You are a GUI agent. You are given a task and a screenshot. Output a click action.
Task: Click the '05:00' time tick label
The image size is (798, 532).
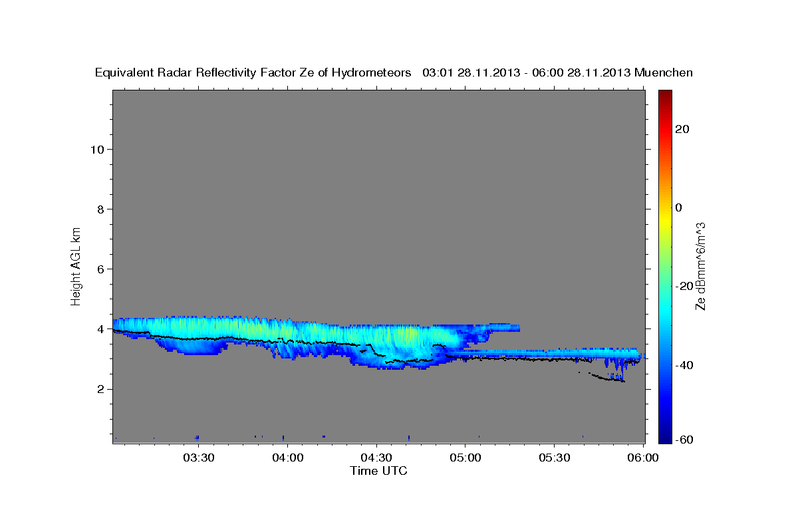465,458
